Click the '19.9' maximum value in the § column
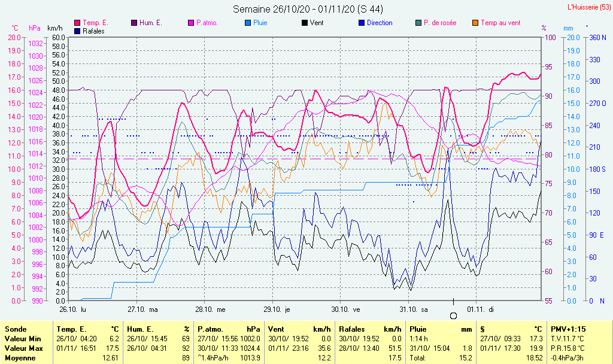Image resolution: width=613 pixels, height=364 pixels. tap(536, 348)
